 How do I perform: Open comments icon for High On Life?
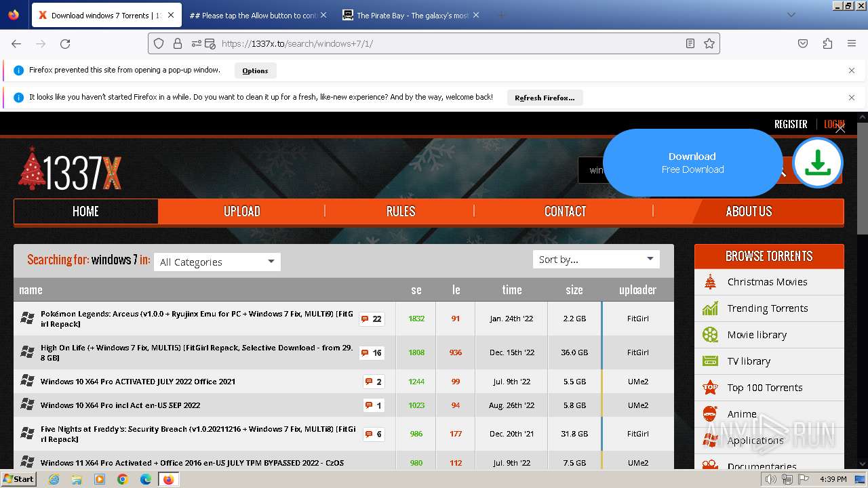(x=372, y=352)
